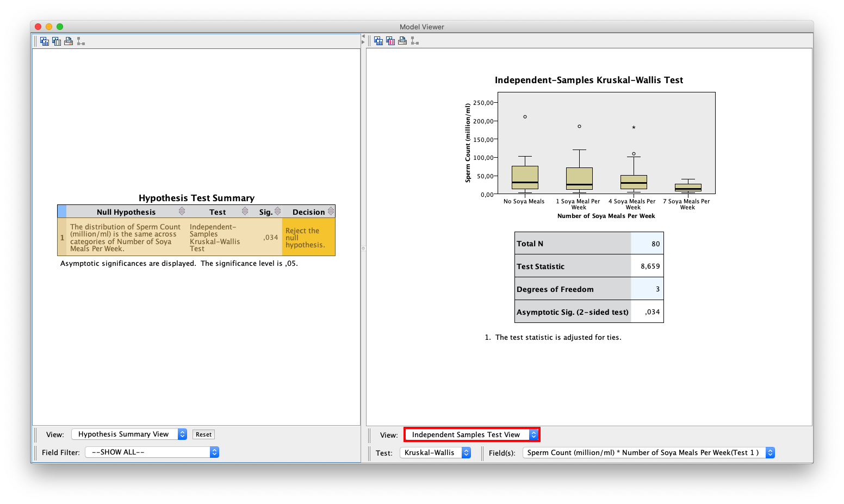Click the footnote about adjusted ties

(x=553, y=337)
